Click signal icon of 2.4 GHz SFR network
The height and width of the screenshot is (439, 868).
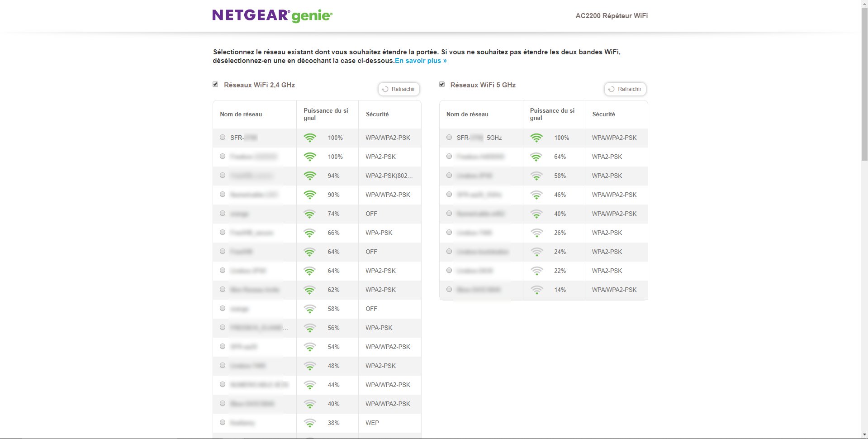coord(310,138)
